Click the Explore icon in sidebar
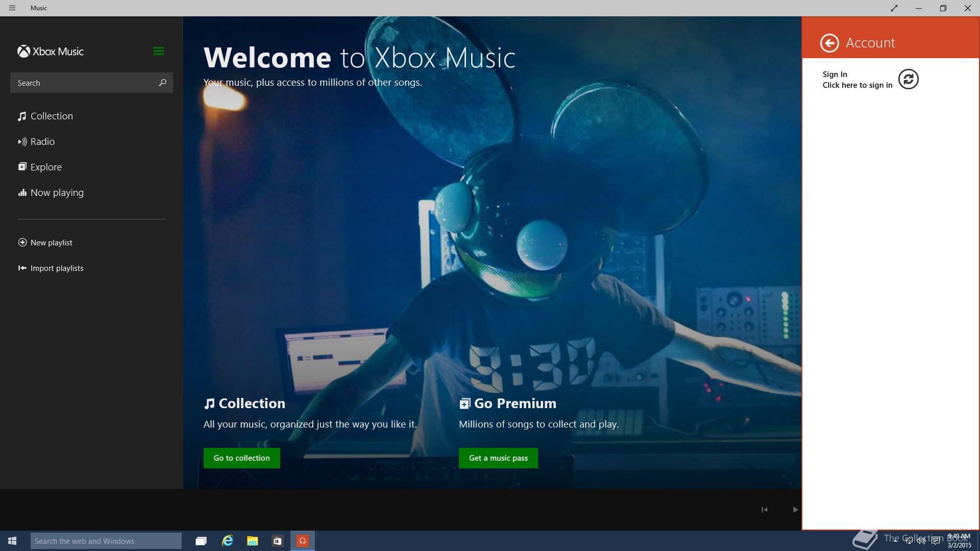 pos(22,167)
